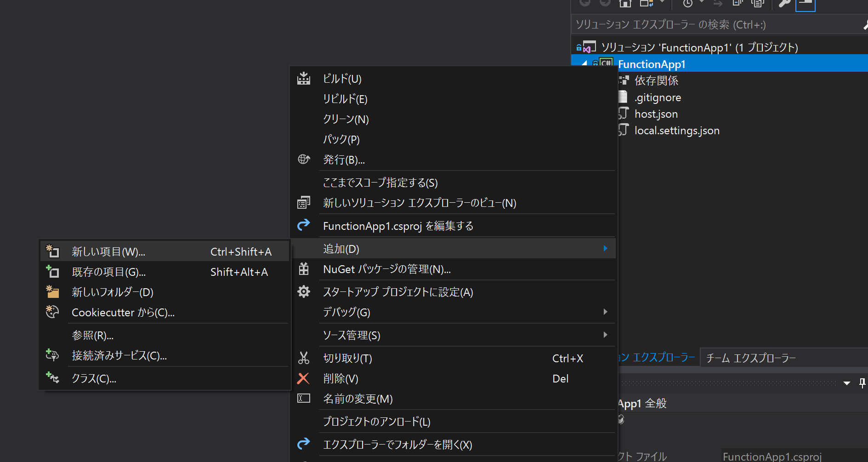The width and height of the screenshot is (868, 462).
Task: Collapse the FunctionApp1 project tree node
Action: pyautogui.click(x=584, y=63)
